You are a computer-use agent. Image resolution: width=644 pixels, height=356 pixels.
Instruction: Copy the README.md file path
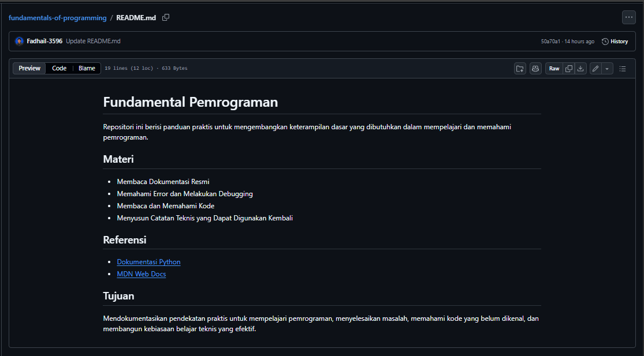(x=166, y=18)
